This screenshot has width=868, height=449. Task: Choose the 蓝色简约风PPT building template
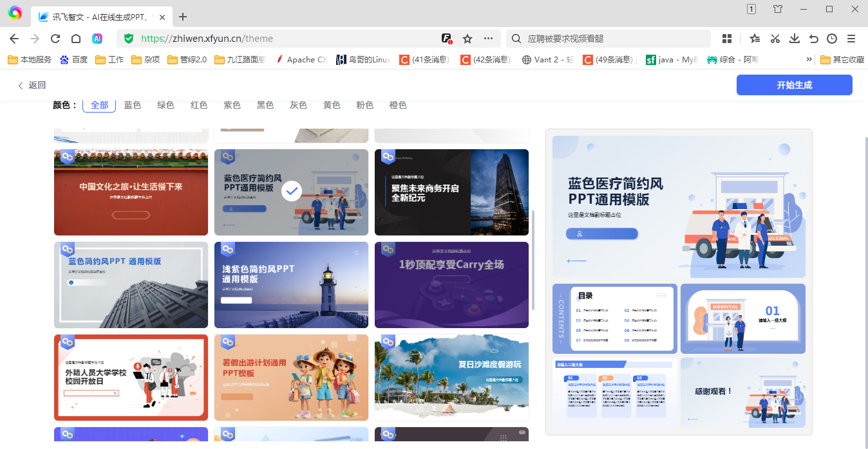pos(131,285)
